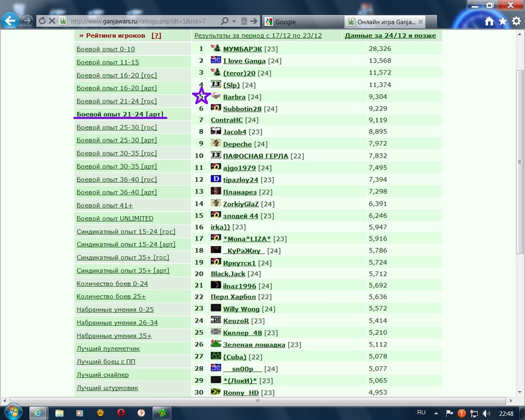Click the Refresh icon in address bar
This screenshot has width=525, height=420.
pos(42,21)
